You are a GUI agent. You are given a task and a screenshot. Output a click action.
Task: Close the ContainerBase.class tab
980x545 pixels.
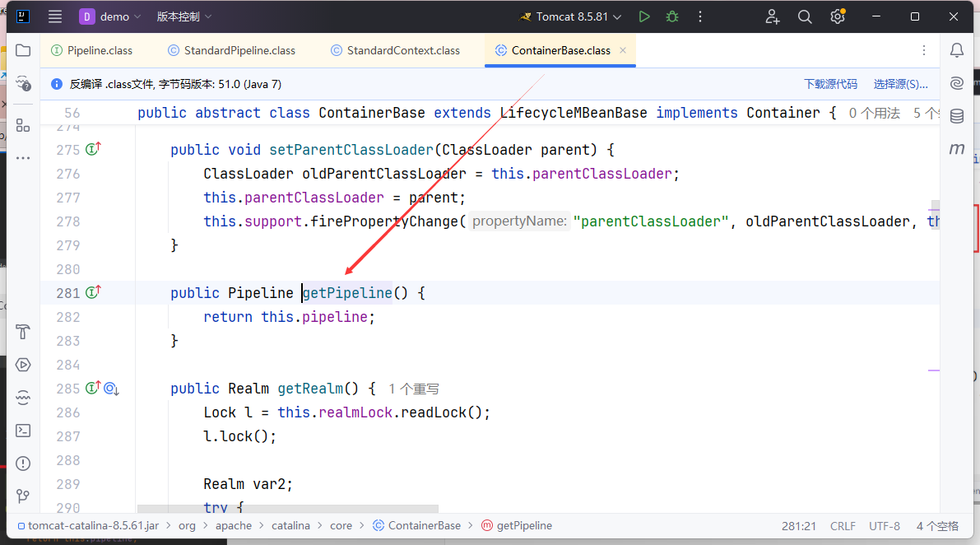coord(623,50)
